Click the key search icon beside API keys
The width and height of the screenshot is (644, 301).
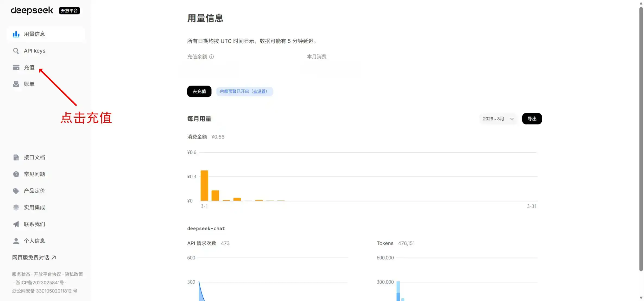point(16,51)
